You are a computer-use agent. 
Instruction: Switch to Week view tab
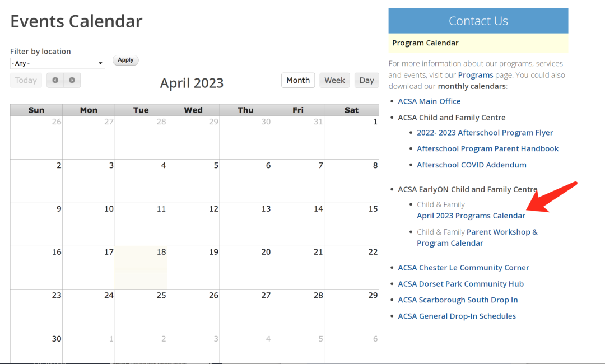(334, 80)
